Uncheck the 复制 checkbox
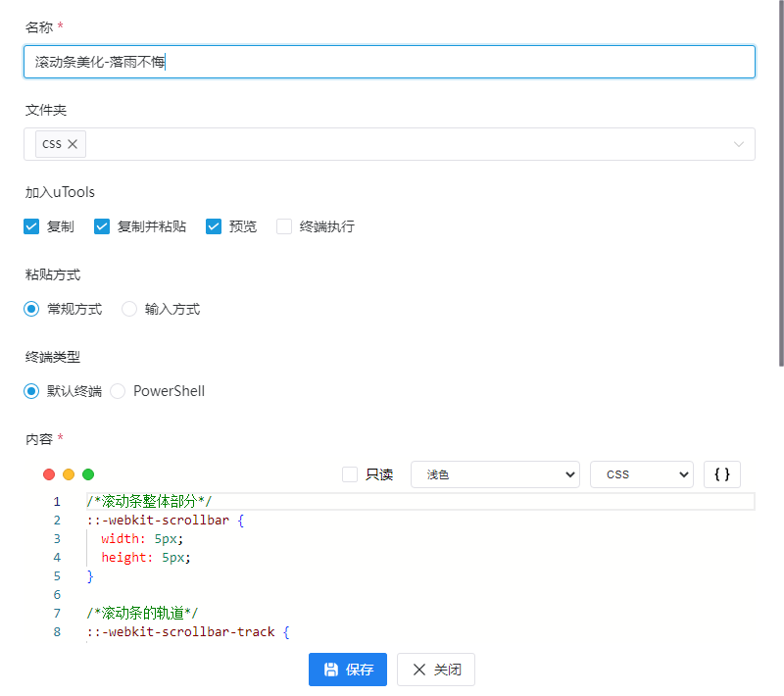The width and height of the screenshot is (784, 696). (x=31, y=226)
